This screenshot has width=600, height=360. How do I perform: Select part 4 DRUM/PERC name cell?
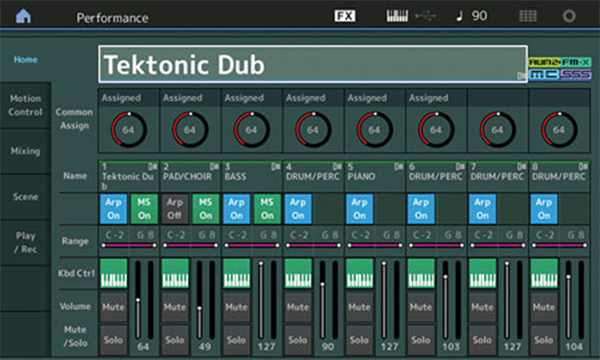point(313,176)
